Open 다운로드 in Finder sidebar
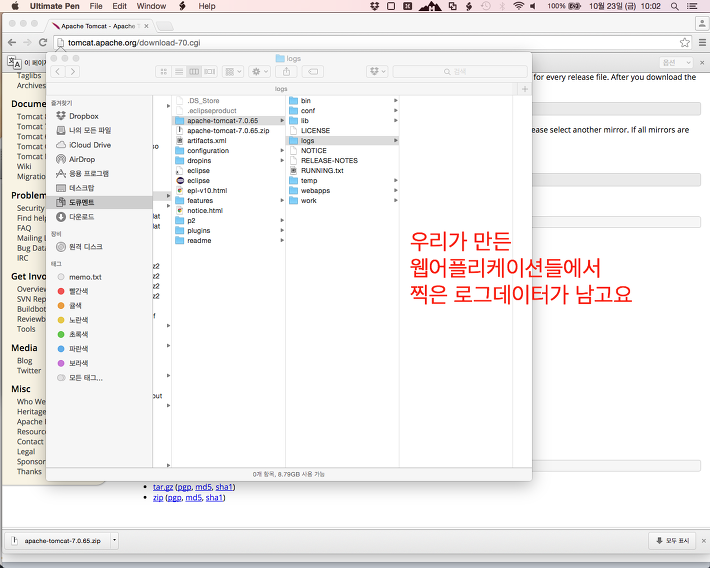The height and width of the screenshot is (568, 710). [x=75, y=217]
